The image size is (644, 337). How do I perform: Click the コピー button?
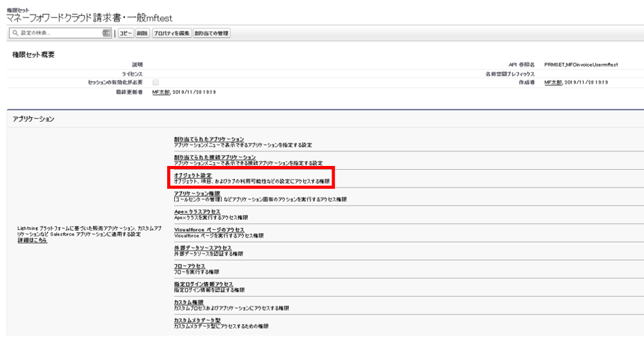tap(125, 33)
